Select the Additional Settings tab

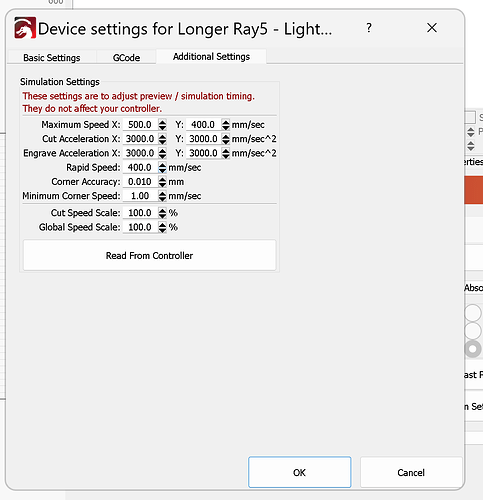(x=211, y=56)
